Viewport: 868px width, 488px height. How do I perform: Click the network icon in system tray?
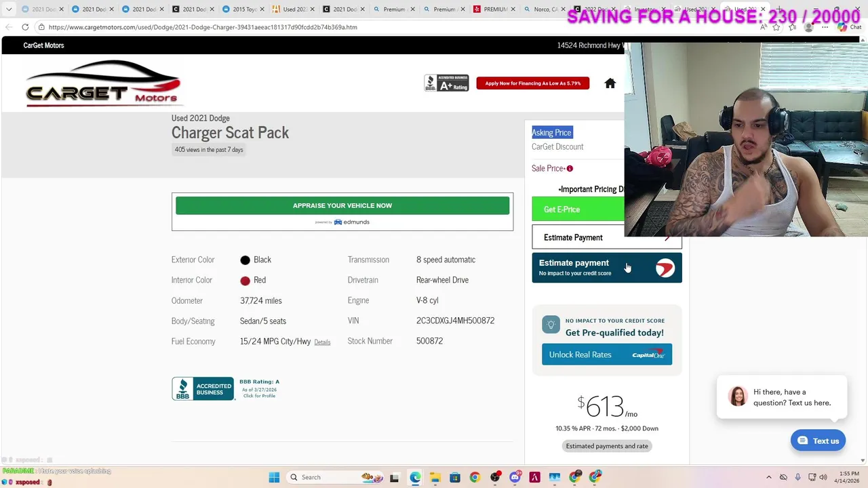coord(812,477)
